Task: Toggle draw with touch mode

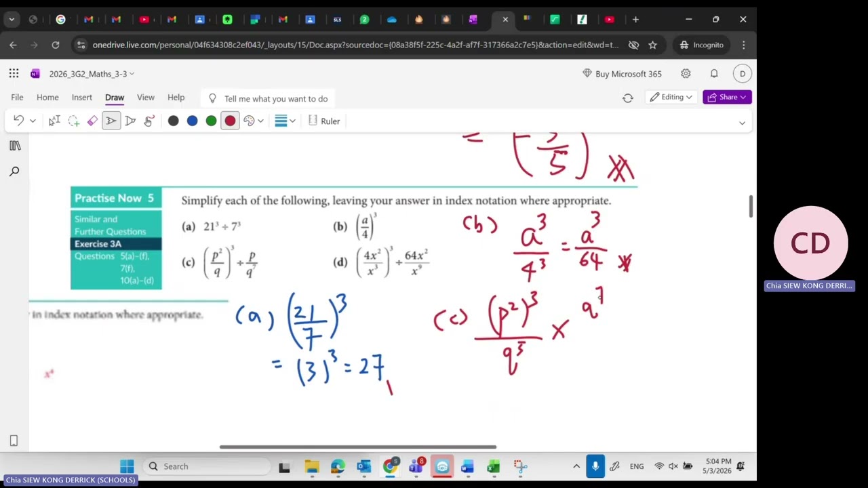Action: 149,121
